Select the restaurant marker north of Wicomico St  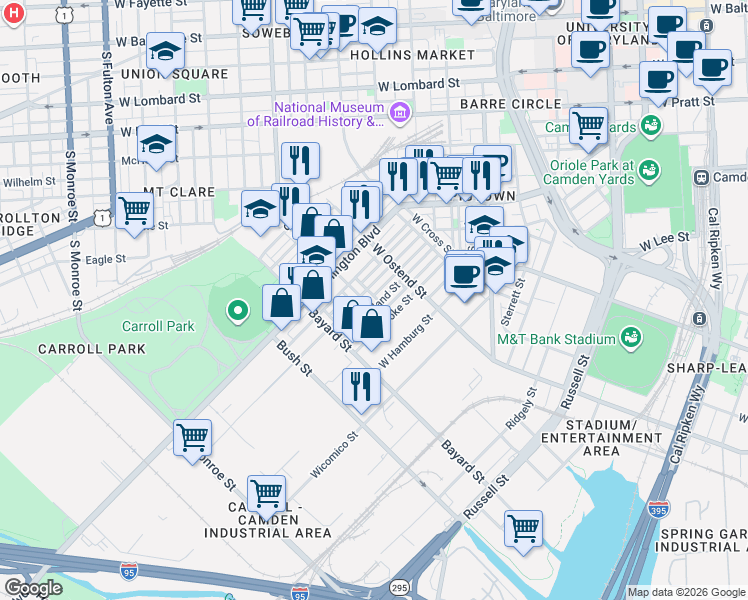362,389
